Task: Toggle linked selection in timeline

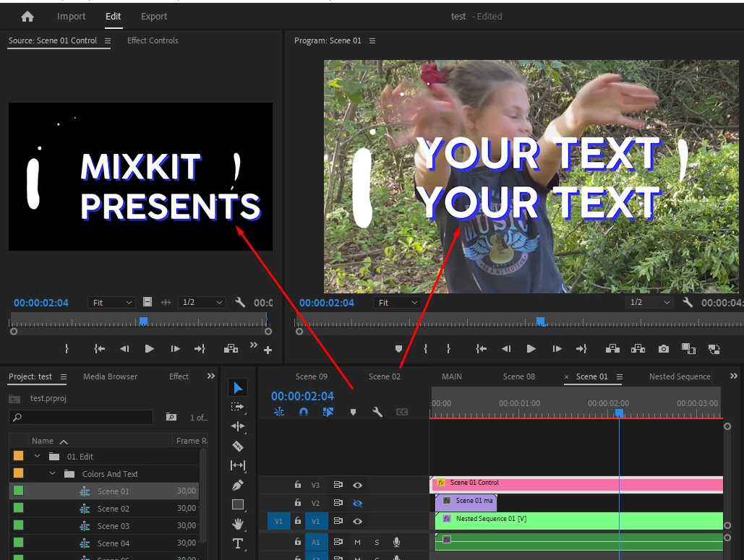Action: [x=328, y=412]
